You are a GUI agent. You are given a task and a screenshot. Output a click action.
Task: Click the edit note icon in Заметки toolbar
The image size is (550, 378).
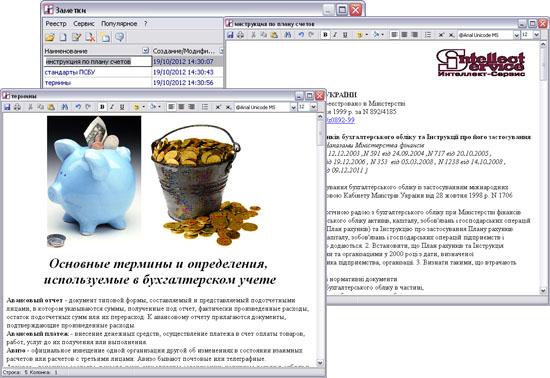pyautogui.click(x=76, y=37)
